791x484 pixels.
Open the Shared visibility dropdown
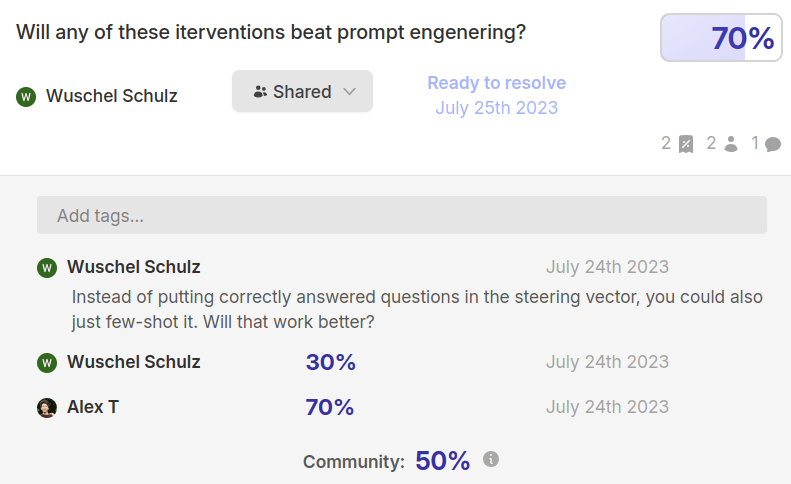(302, 91)
